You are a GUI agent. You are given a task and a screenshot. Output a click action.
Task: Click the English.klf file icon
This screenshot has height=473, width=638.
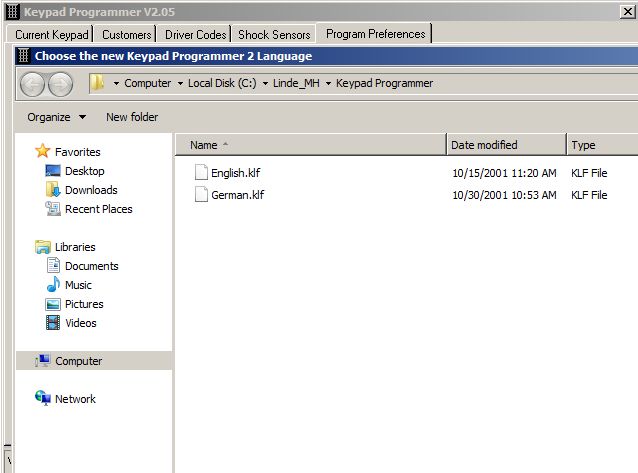click(201, 172)
